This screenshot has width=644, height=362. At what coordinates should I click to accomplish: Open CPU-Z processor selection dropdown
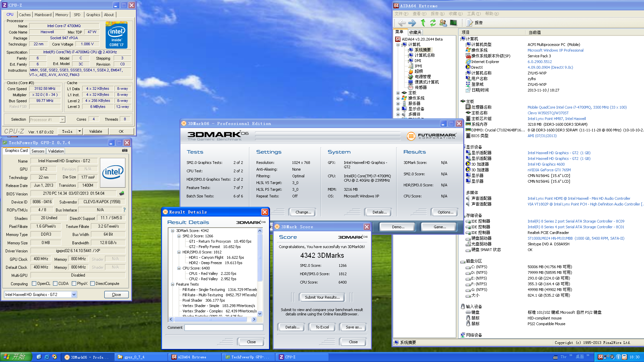62,119
